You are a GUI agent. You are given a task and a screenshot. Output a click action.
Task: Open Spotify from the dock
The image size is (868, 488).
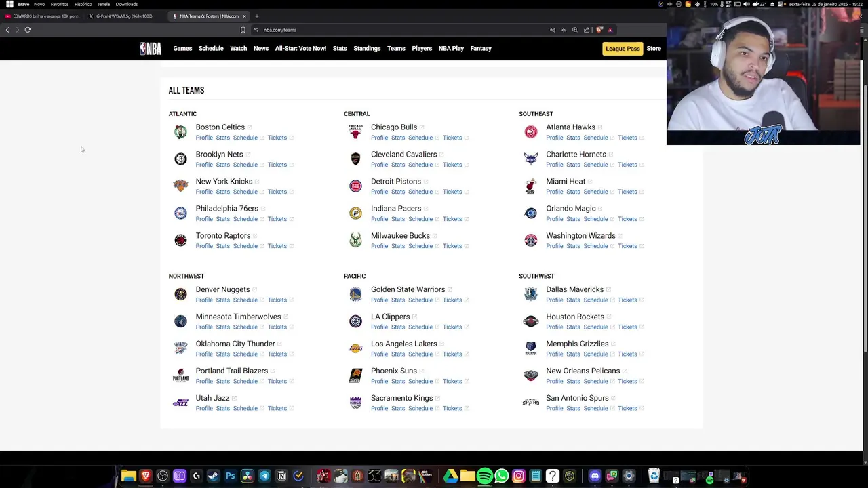[485, 476]
